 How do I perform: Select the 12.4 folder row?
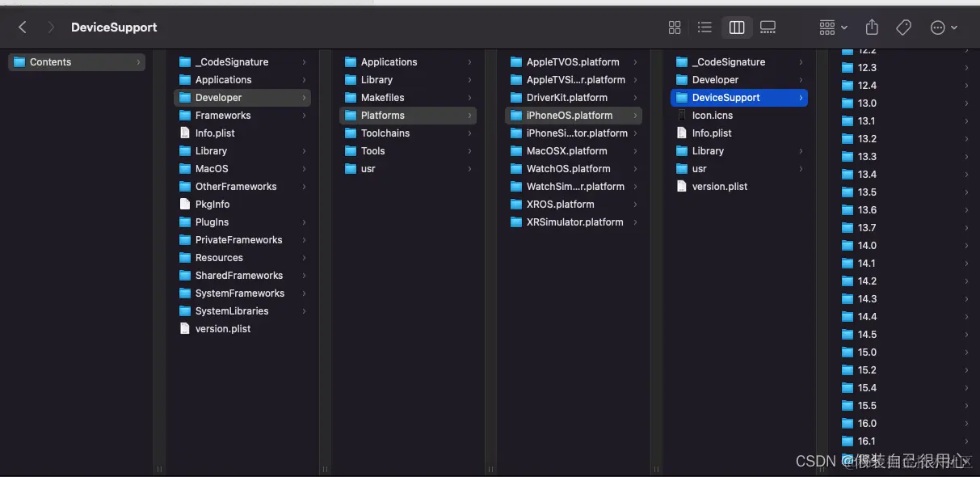click(905, 86)
